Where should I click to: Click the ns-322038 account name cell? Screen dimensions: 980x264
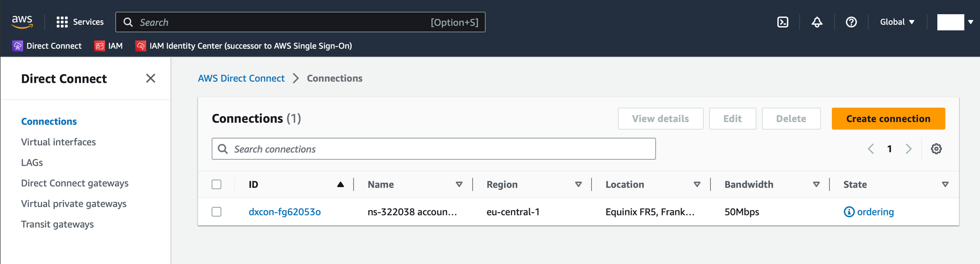412,212
